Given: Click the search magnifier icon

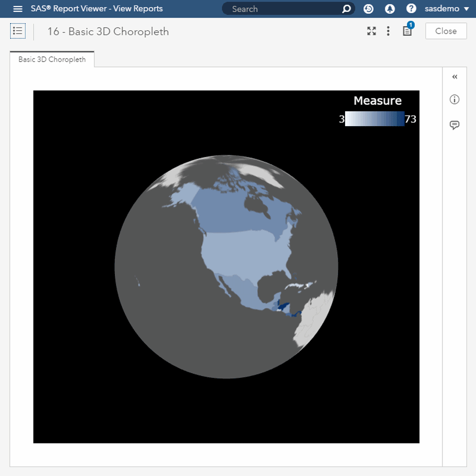Looking at the screenshot, I should click(347, 9).
